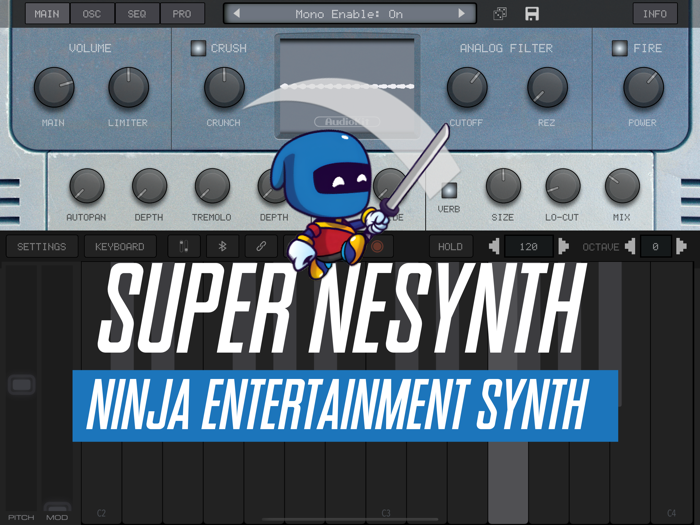
Task: Open the sliders icon beside KEYBOARD
Action: coord(184,246)
